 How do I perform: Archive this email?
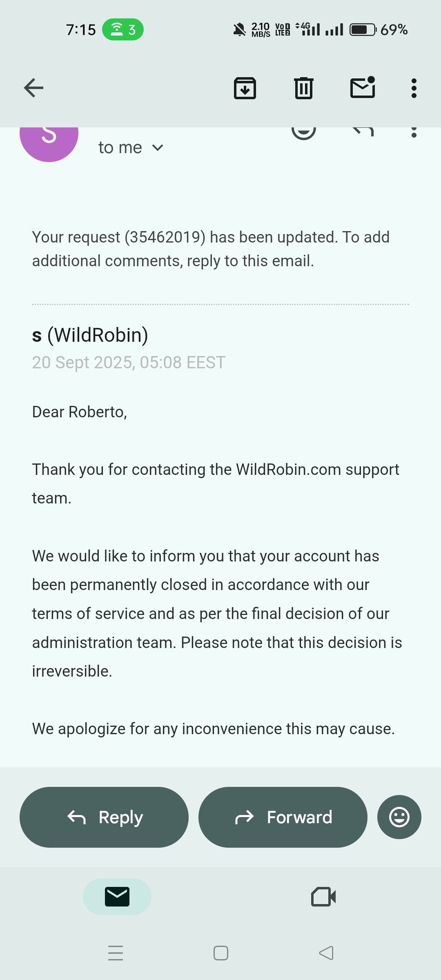click(x=245, y=88)
